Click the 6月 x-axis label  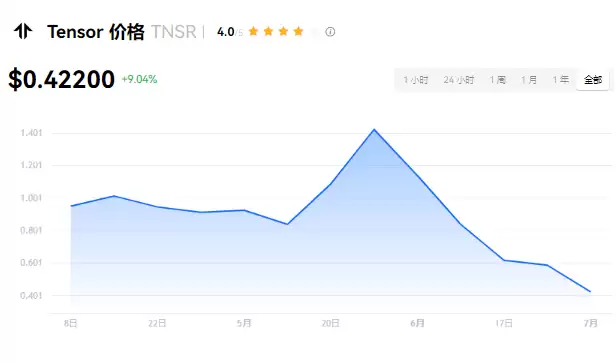(x=417, y=323)
